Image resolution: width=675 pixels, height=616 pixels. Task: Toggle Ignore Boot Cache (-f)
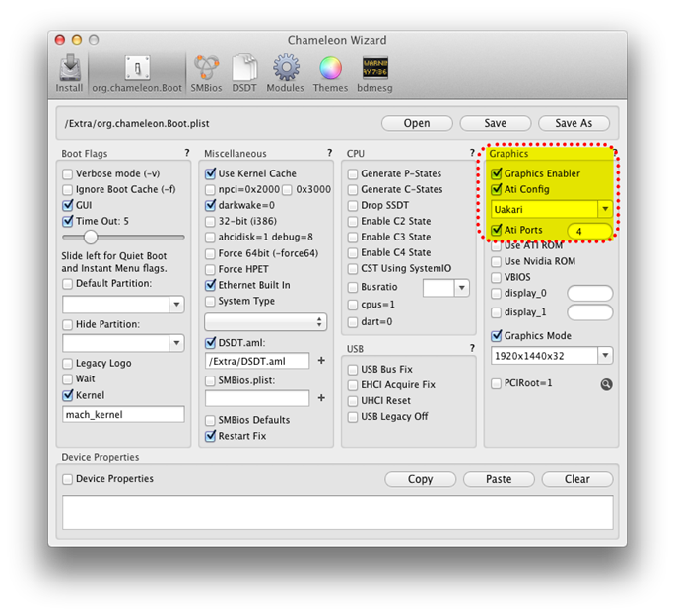click(68, 190)
